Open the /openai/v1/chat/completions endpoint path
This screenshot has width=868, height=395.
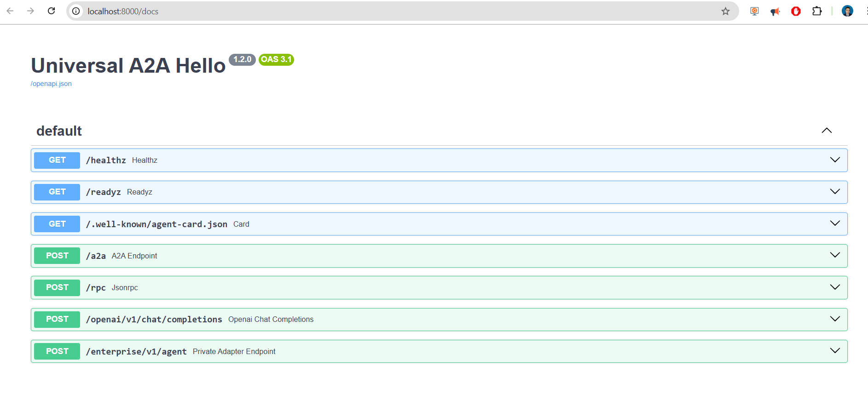(x=154, y=320)
